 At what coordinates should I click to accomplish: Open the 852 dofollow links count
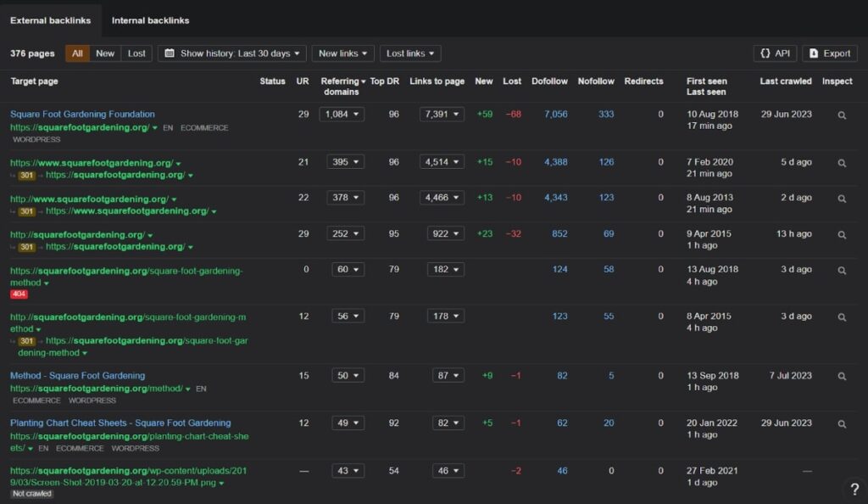point(559,233)
